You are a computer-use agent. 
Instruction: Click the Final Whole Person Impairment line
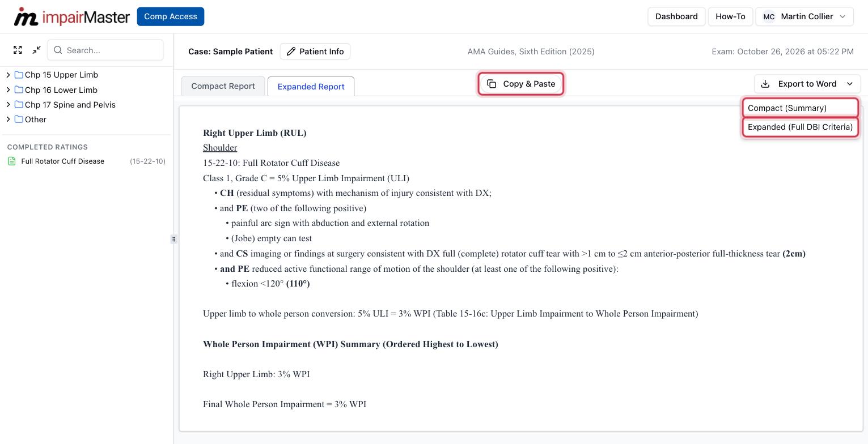coord(285,404)
